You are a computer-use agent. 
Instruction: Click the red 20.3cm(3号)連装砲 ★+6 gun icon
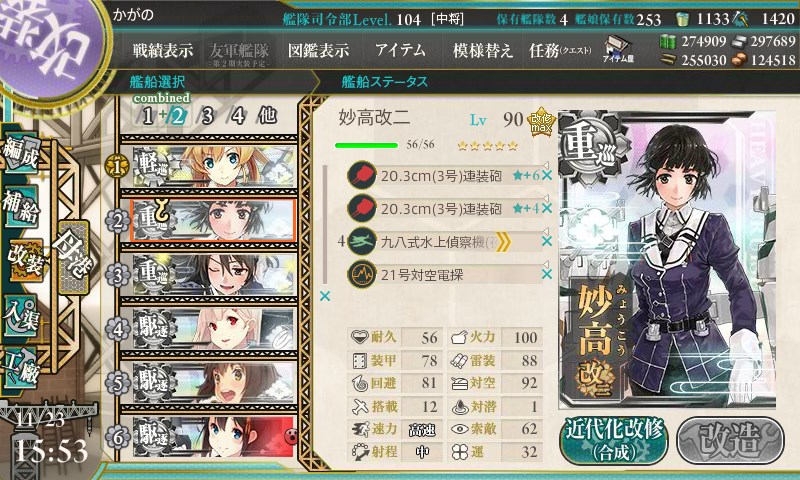[x=361, y=175]
